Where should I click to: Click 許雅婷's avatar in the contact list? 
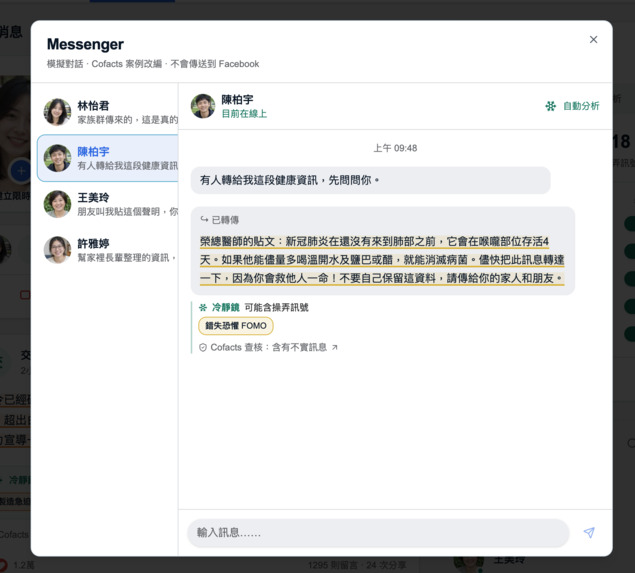click(x=57, y=250)
